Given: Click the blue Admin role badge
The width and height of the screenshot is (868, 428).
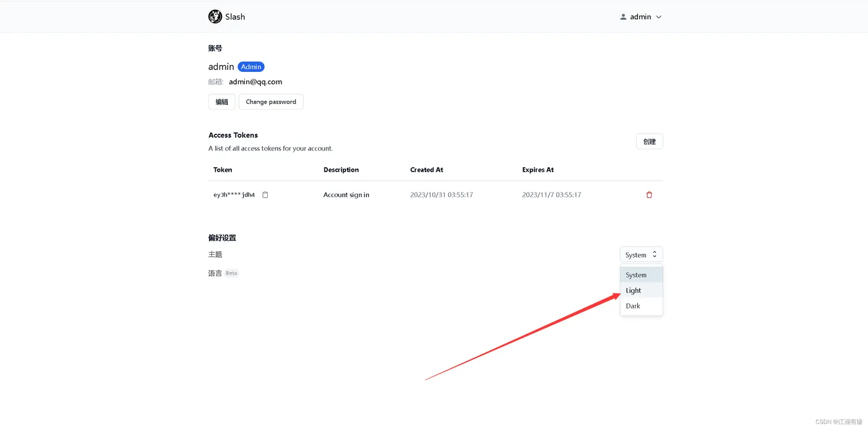Looking at the screenshot, I should (x=251, y=67).
